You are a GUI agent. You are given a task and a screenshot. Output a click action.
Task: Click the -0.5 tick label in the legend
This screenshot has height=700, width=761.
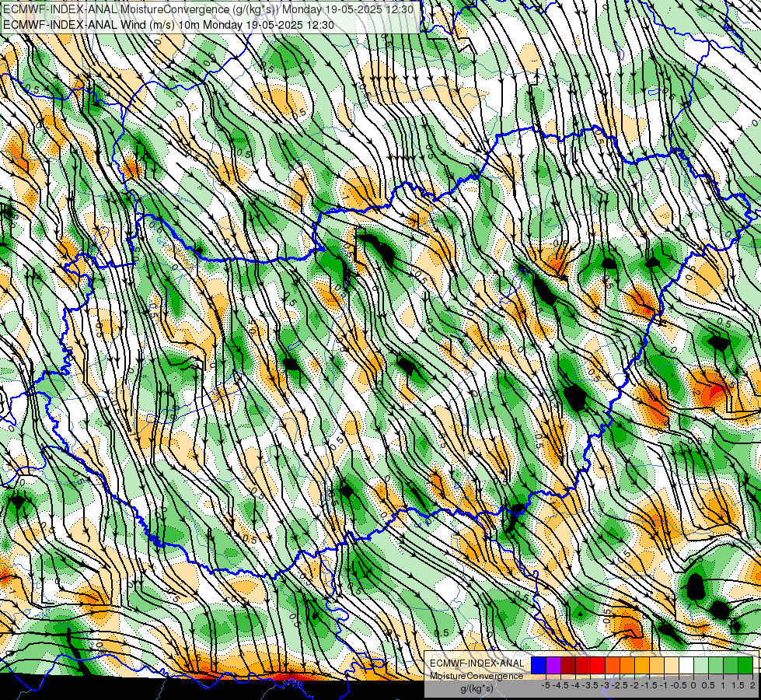[679, 685]
